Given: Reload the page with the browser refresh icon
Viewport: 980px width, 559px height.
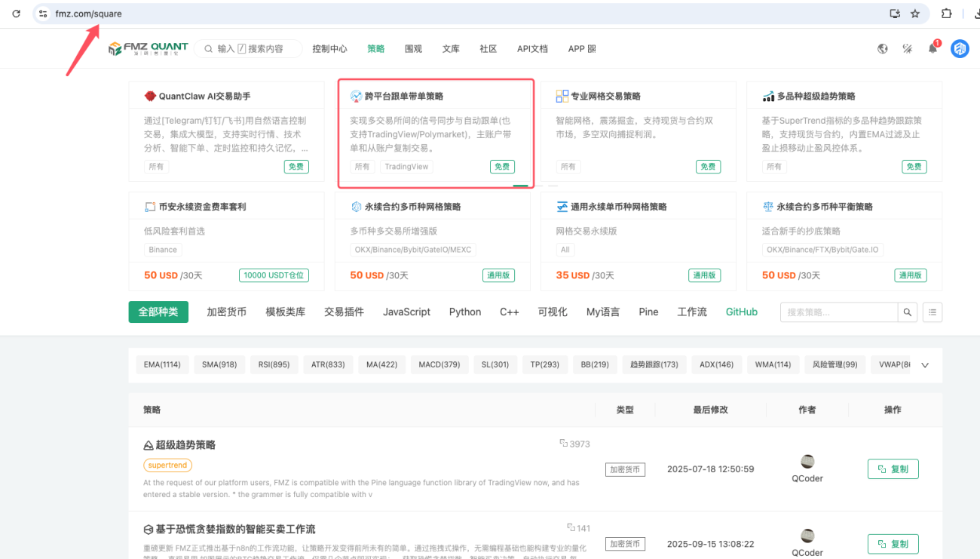Looking at the screenshot, I should click(18, 14).
